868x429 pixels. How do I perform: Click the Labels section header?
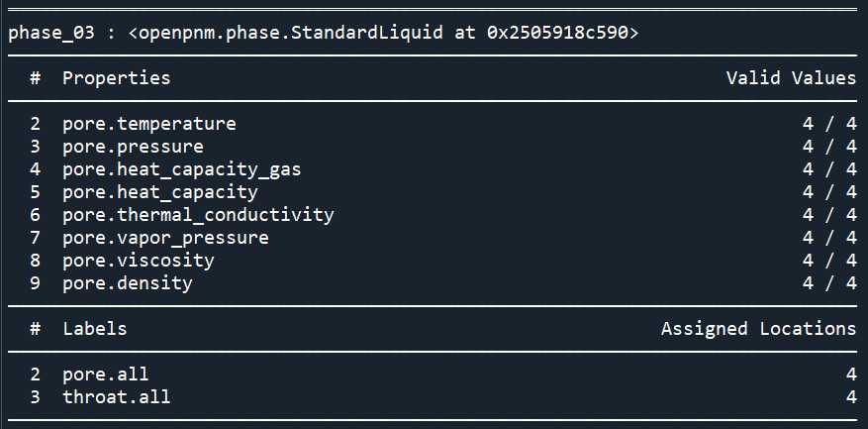tap(95, 329)
